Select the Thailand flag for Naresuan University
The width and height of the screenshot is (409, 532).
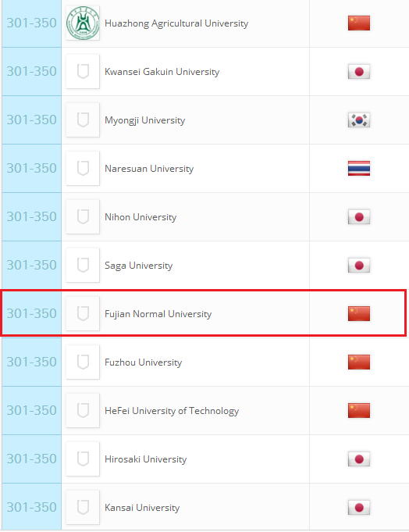359,168
